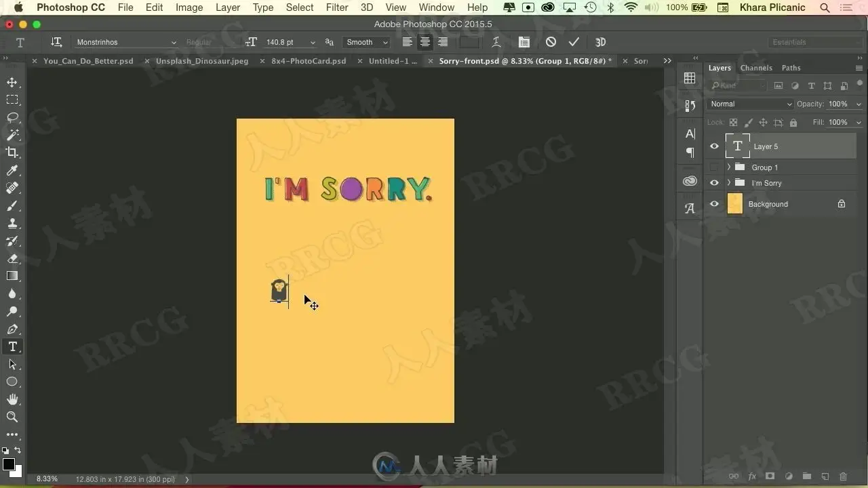Right align the text

[443, 42]
